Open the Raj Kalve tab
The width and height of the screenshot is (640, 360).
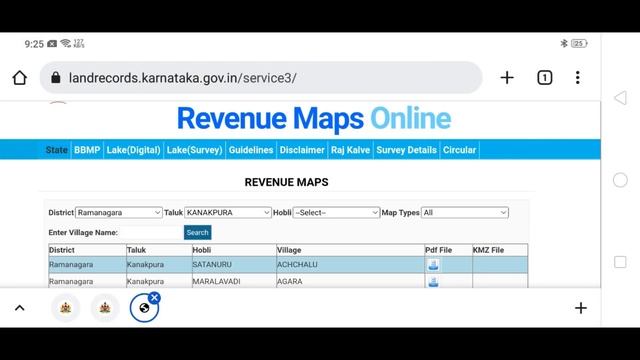click(350, 150)
